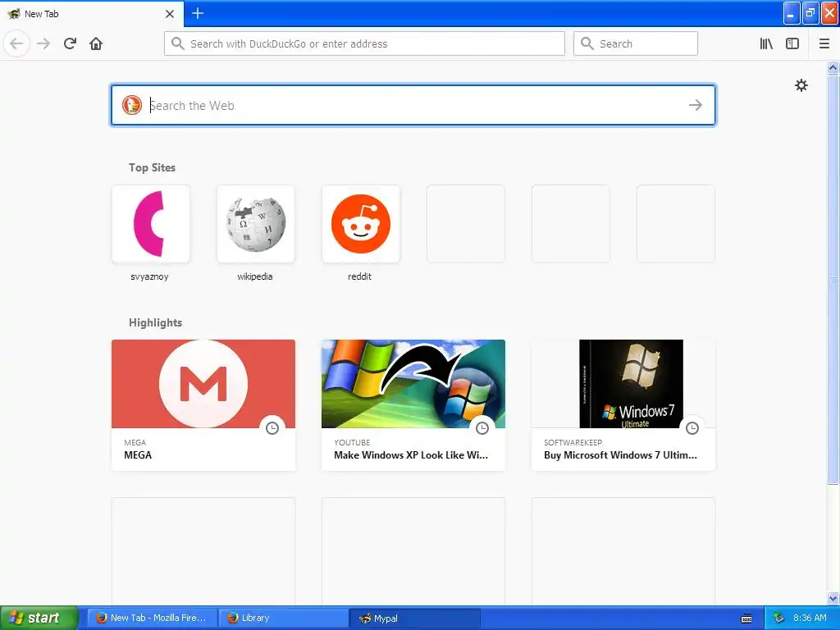Image resolution: width=840 pixels, height=630 pixels.
Task: Go back with the back arrow
Action: [x=16, y=43]
